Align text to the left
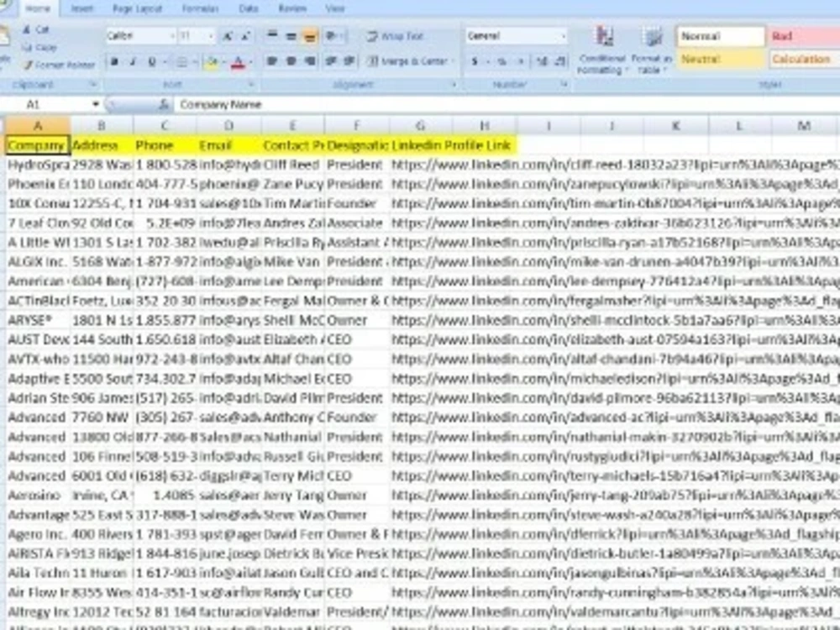840x630 pixels. (272, 61)
